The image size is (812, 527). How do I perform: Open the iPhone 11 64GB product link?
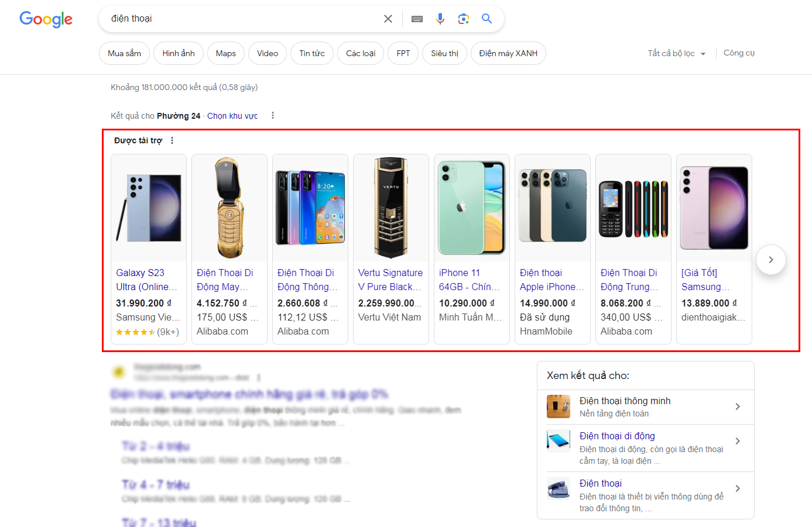pos(469,280)
